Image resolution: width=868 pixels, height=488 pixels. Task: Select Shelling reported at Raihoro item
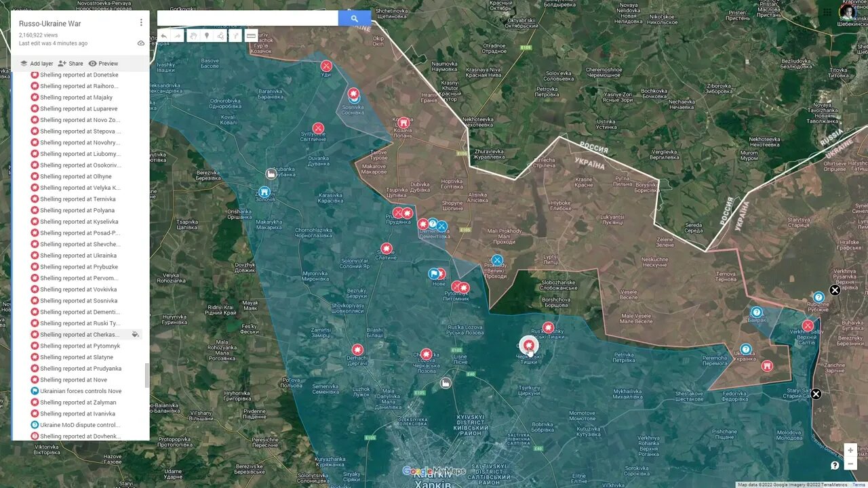[x=80, y=86]
